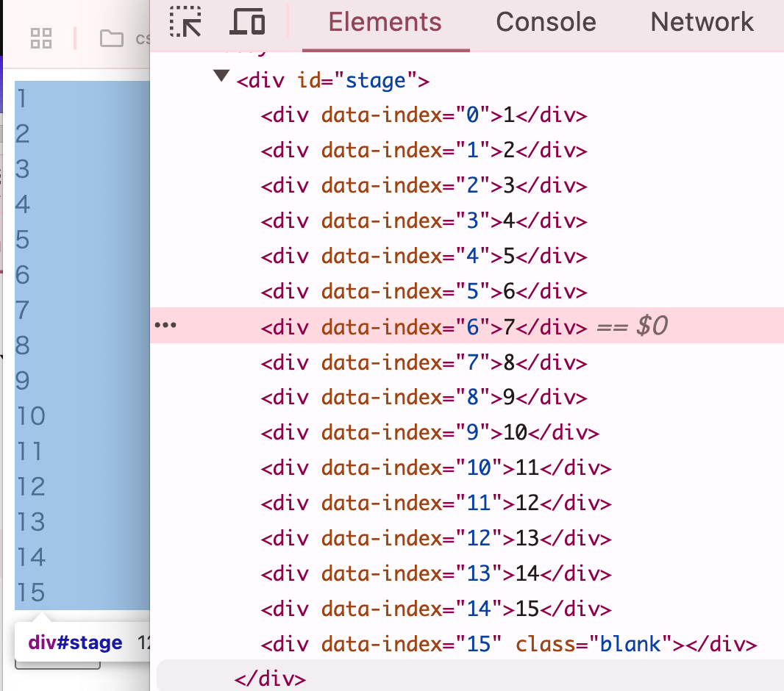Viewport: 784px width, 691px height.
Task: Click number 1 on the page
Action: [21, 99]
